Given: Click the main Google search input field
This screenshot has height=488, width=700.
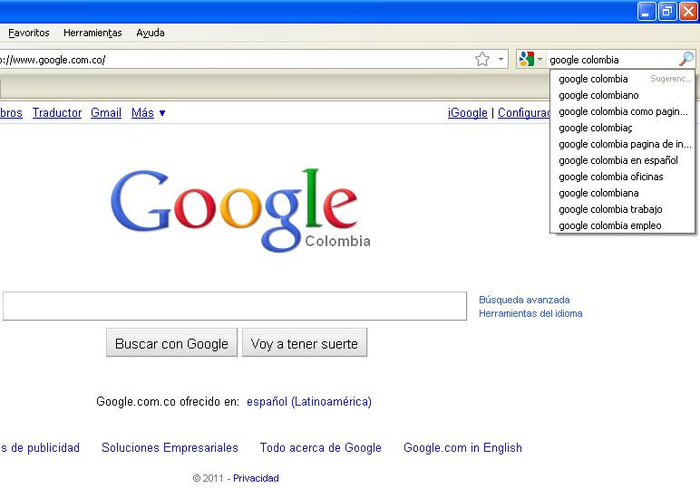Looking at the screenshot, I should (x=235, y=306).
